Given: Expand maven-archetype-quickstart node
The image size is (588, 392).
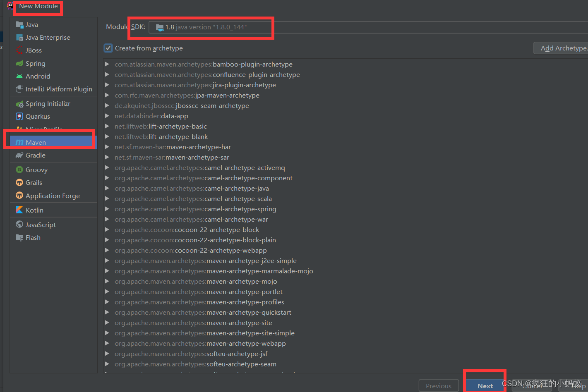Looking at the screenshot, I should (x=107, y=313).
